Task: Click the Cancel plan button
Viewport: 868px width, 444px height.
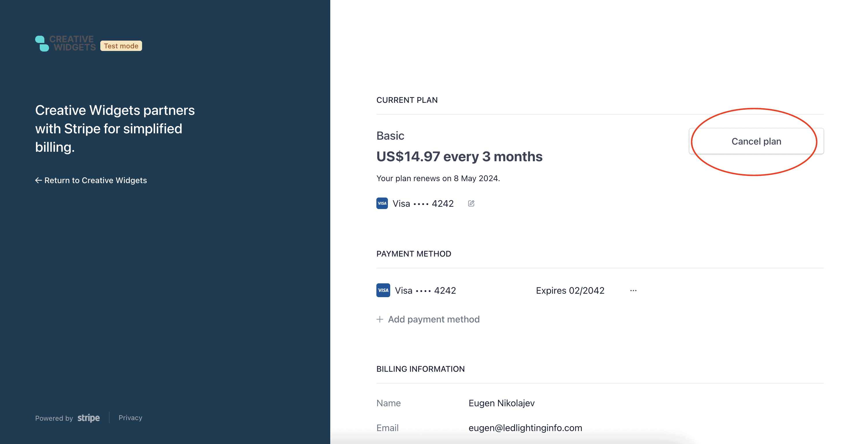Action: [756, 141]
